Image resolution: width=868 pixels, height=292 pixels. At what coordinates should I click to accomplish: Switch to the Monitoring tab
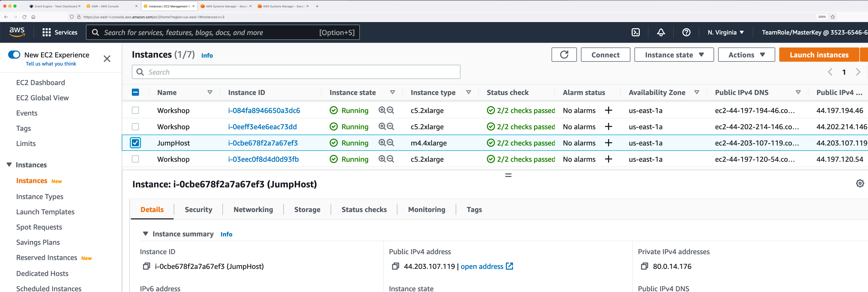(x=427, y=210)
